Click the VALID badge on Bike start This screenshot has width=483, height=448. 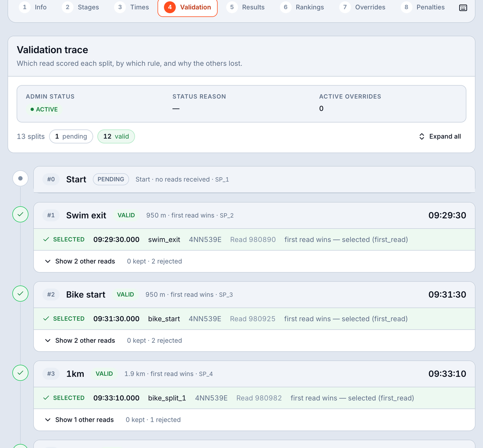point(125,295)
